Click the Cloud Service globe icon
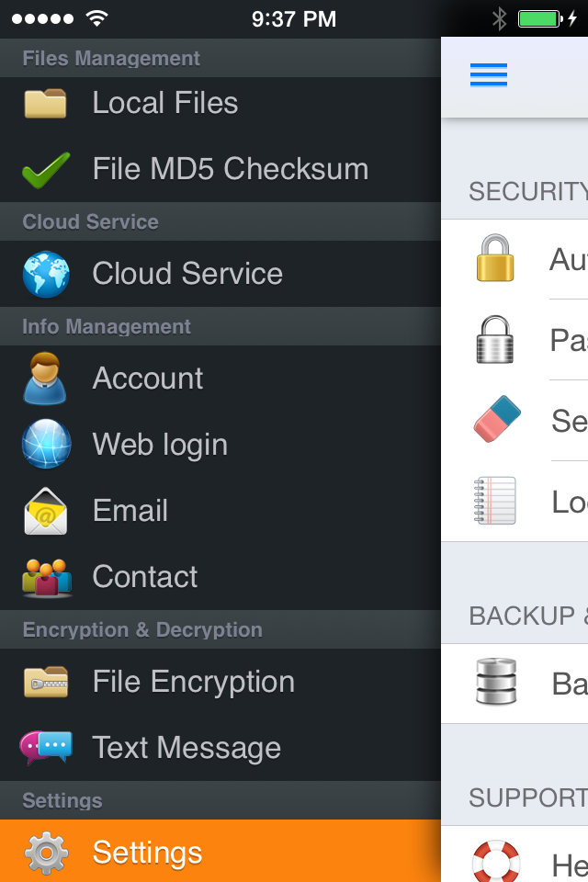588x882 pixels. pyautogui.click(x=45, y=274)
